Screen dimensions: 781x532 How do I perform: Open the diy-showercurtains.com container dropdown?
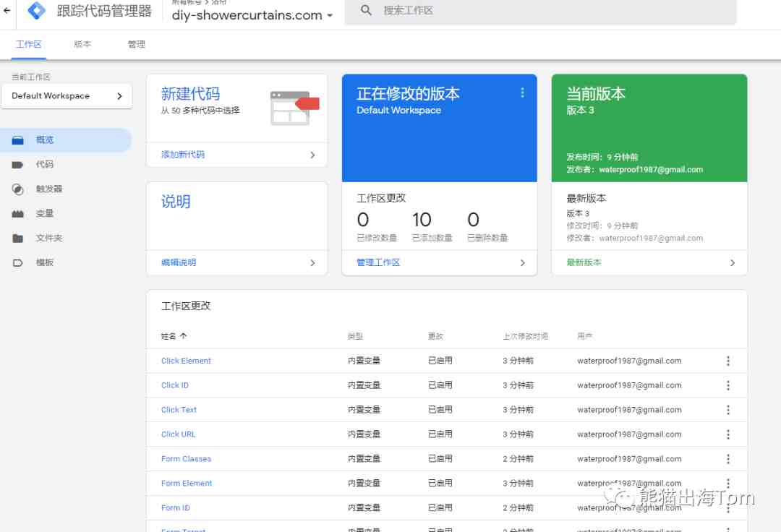(x=252, y=15)
